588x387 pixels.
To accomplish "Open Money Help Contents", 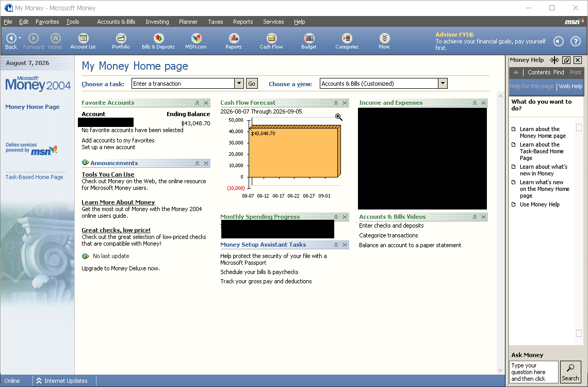I will 539,72.
